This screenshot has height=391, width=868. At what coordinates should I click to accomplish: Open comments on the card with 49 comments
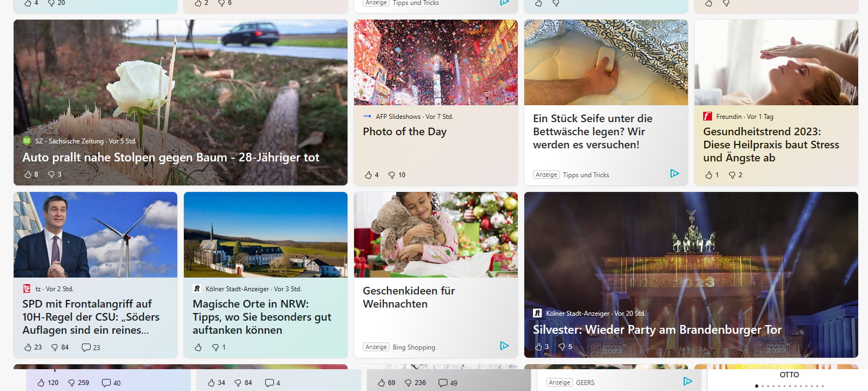443,383
